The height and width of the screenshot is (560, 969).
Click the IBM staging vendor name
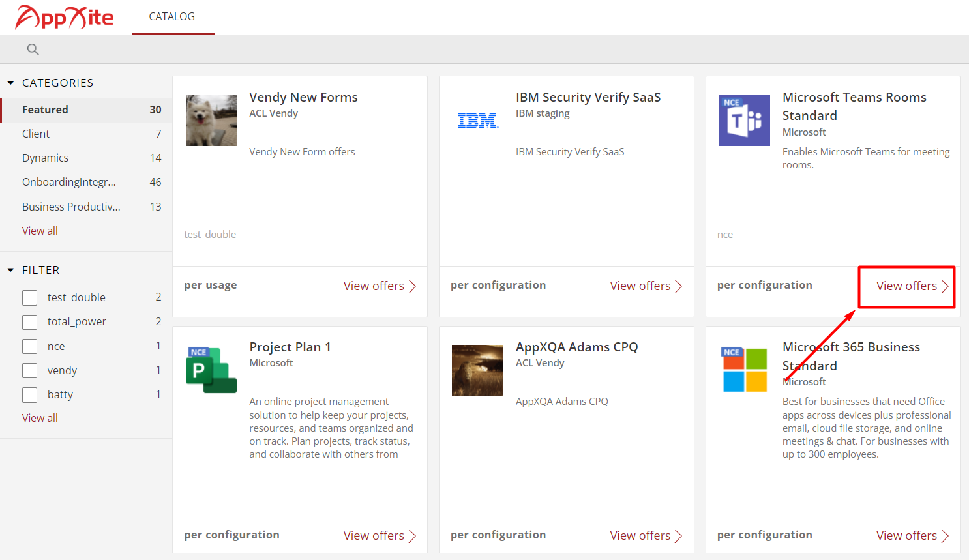coord(543,113)
